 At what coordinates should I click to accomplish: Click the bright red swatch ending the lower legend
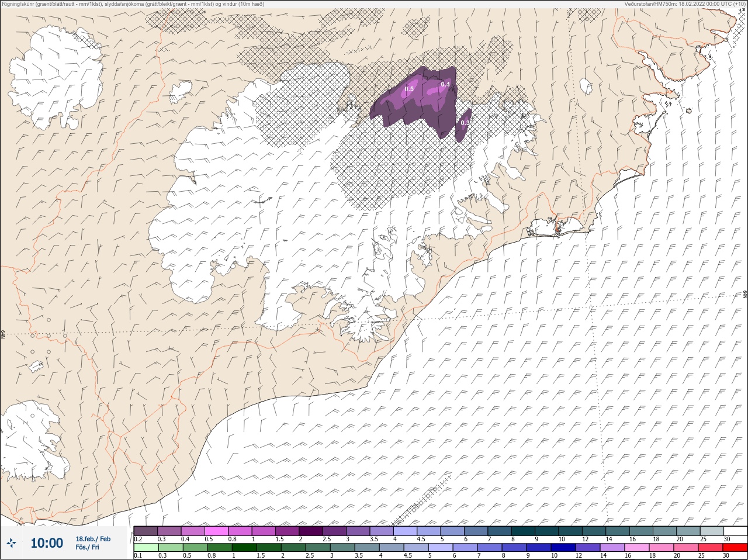click(x=735, y=548)
